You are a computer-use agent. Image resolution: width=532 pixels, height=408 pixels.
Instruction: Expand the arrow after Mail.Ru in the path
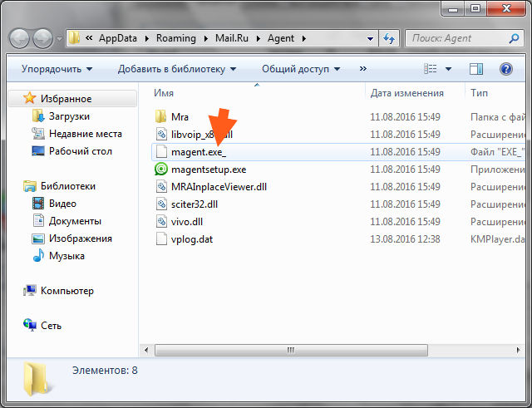tap(259, 39)
